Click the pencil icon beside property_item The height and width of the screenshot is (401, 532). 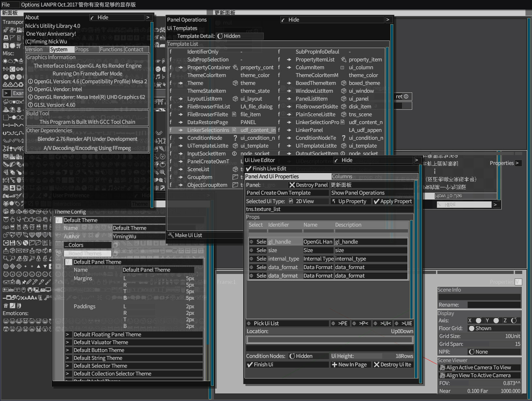point(343,59)
